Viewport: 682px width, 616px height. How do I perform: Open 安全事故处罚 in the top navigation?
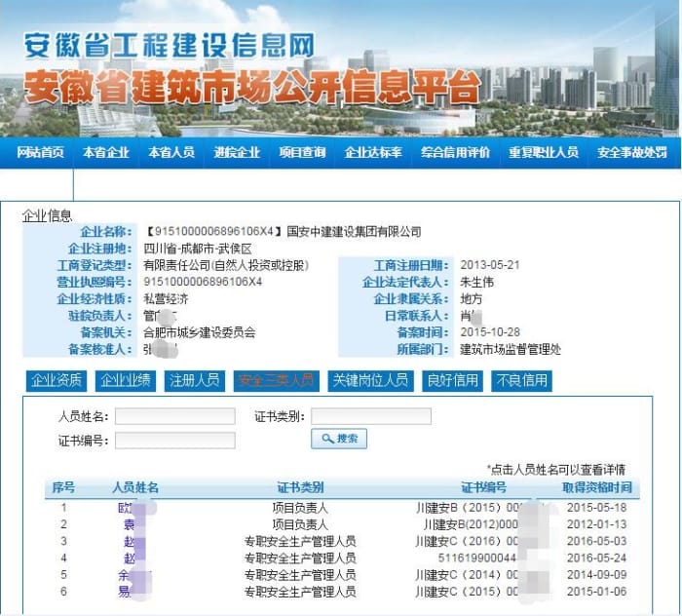click(632, 153)
